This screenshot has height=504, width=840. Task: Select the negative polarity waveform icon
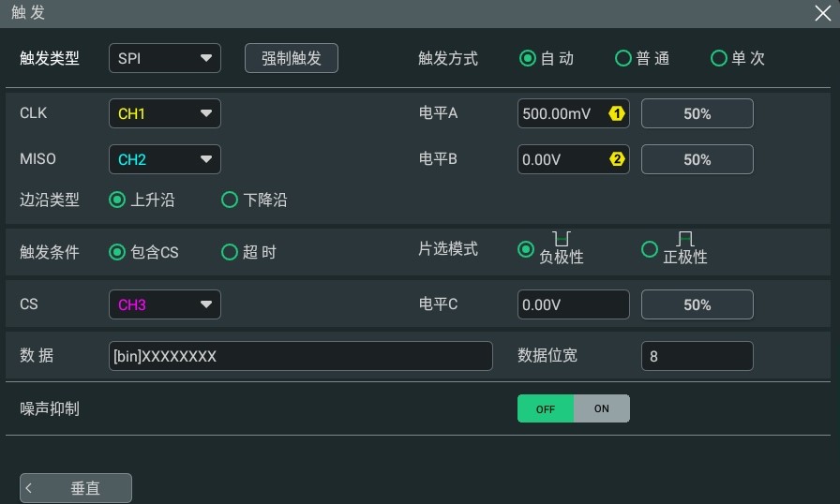[561, 238]
